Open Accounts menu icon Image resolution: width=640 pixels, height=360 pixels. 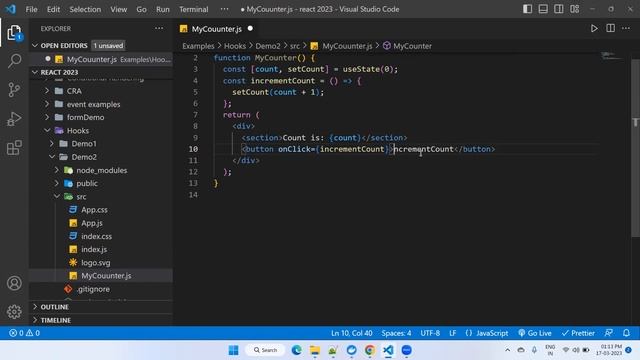pos(14,283)
